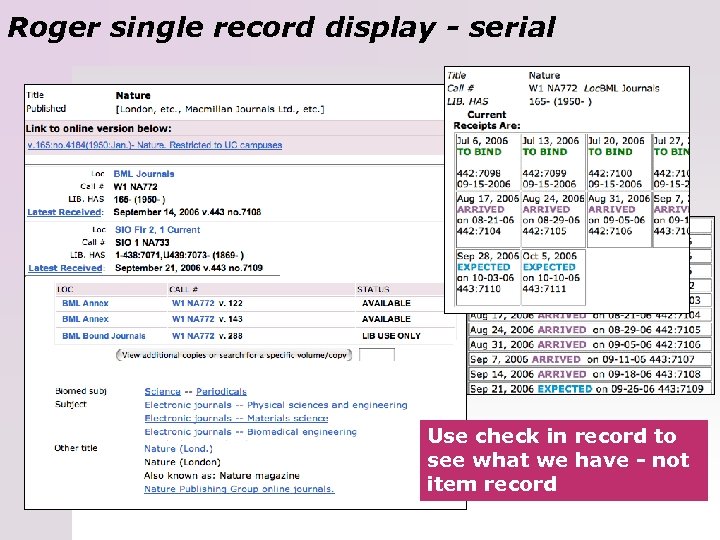Click View additional copies or search volume button

point(234,355)
